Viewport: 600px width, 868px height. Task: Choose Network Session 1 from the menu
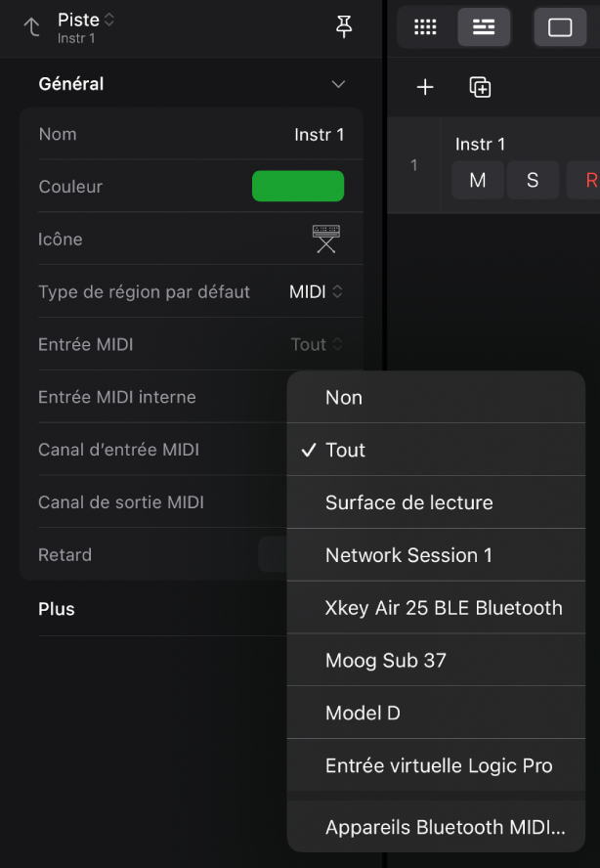(408, 555)
